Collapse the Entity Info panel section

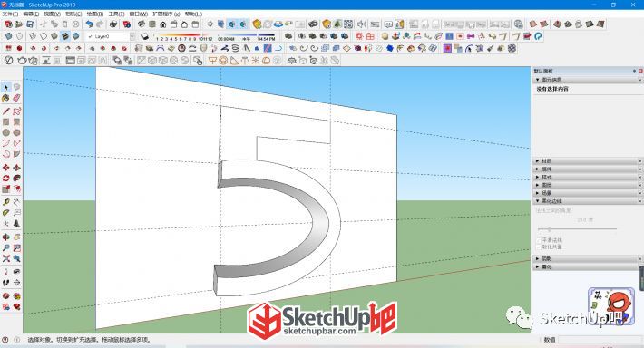[588, 80]
